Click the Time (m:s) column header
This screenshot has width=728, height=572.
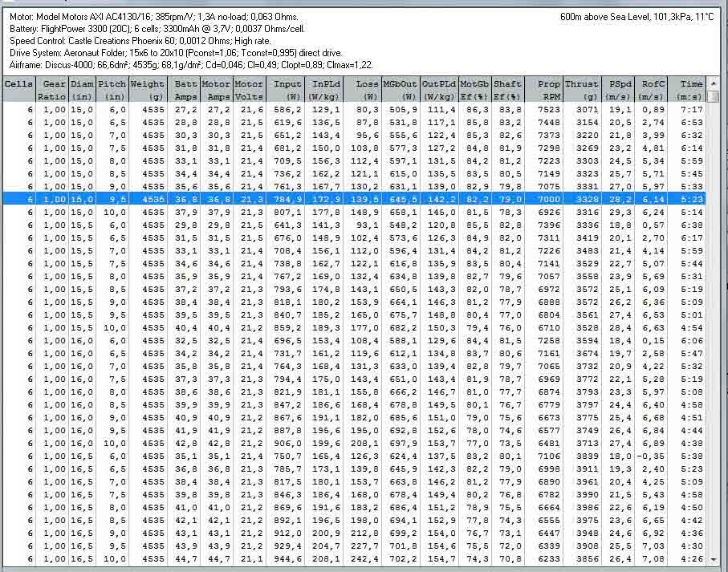tap(689, 89)
